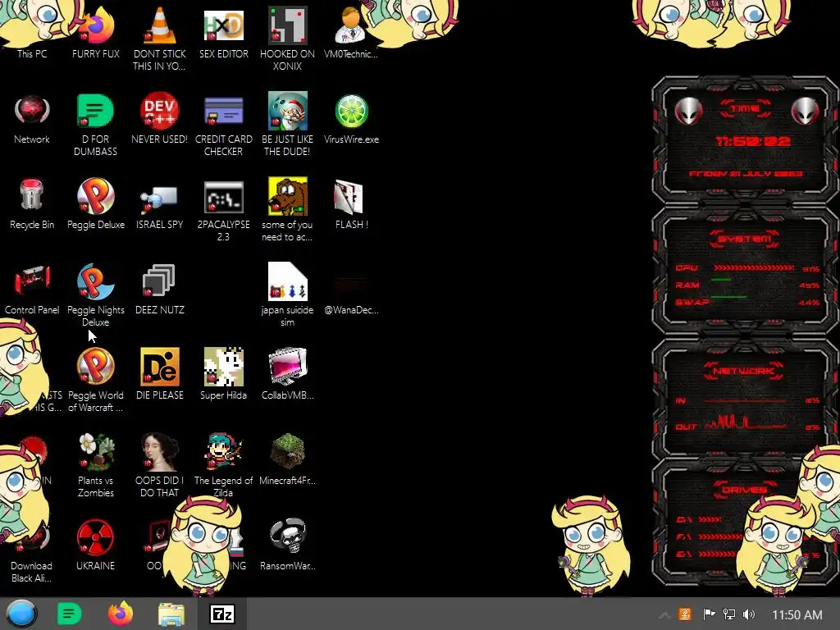Click the 11:50 AM taskbar clock
Screen dimensions: 840x630
797,614
